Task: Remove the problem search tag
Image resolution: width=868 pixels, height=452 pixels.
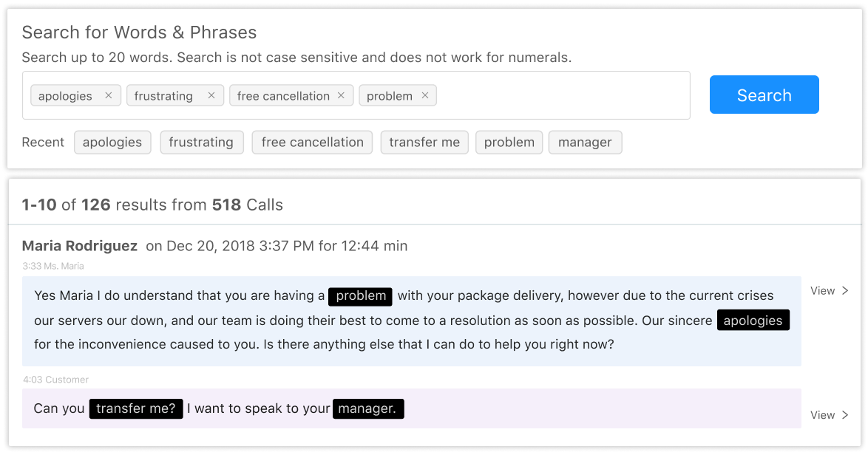Action: tap(425, 95)
